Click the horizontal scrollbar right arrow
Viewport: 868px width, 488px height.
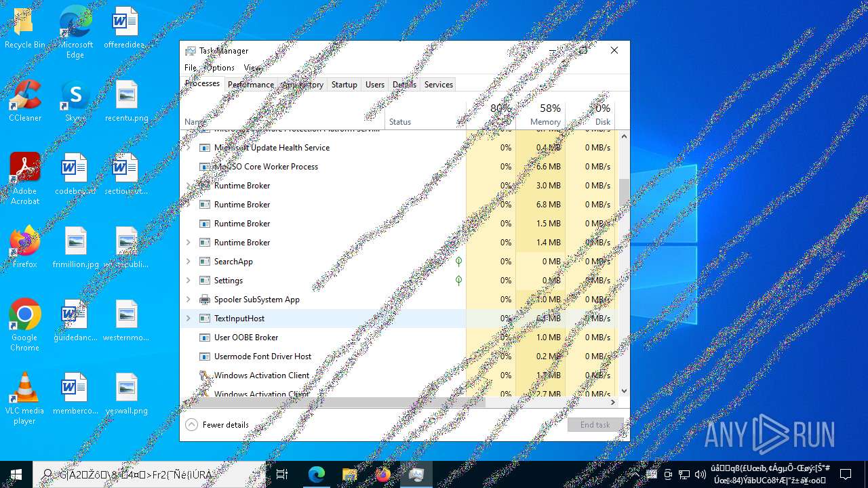[x=613, y=403]
